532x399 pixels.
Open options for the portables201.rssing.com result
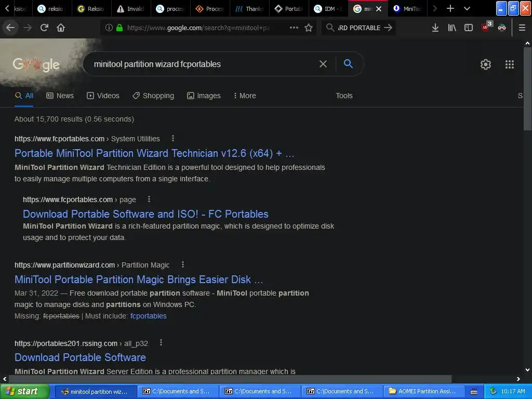[161, 343]
